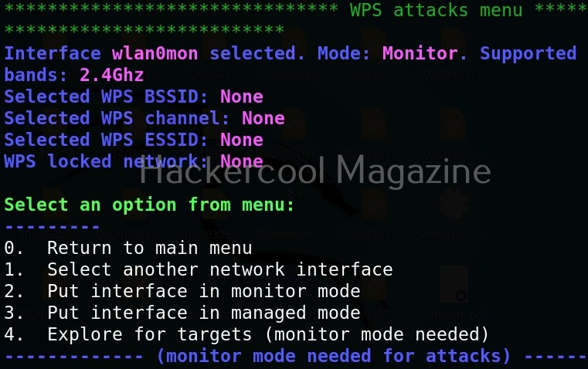588x369 pixels.
Task: Click the 'Selected WPS channel' None value
Action: tap(263, 118)
